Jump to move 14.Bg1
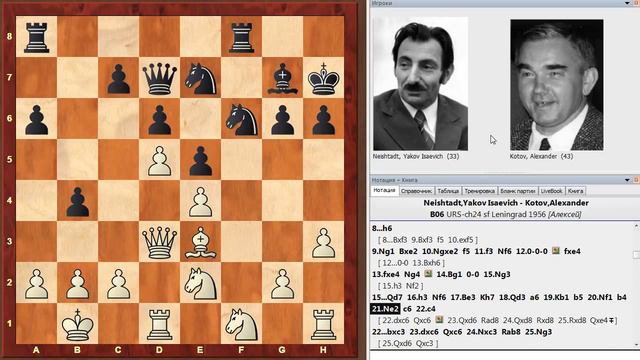Viewport: 640px width, 360px height. coord(449,274)
